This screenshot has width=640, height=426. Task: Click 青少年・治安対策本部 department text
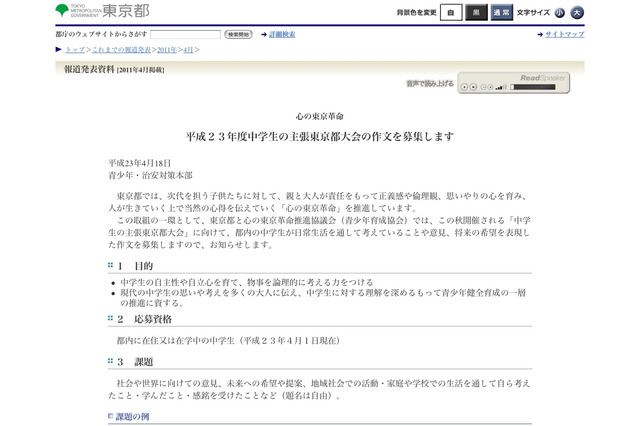(150, 175)
